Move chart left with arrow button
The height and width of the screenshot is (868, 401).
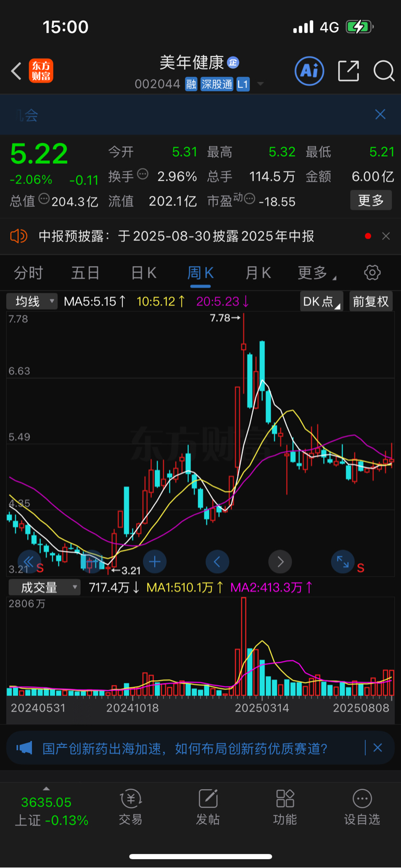pos(217,562)
